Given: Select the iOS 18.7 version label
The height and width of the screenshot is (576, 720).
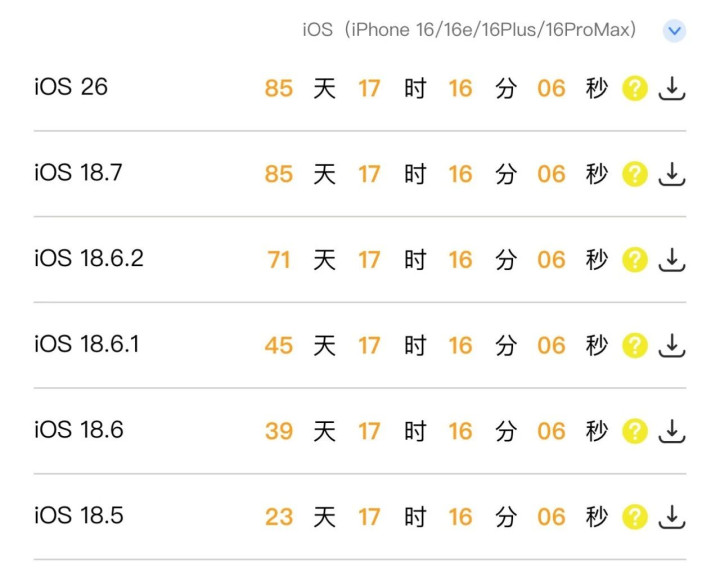Looking at the screenshot, I should coord(78,172).
